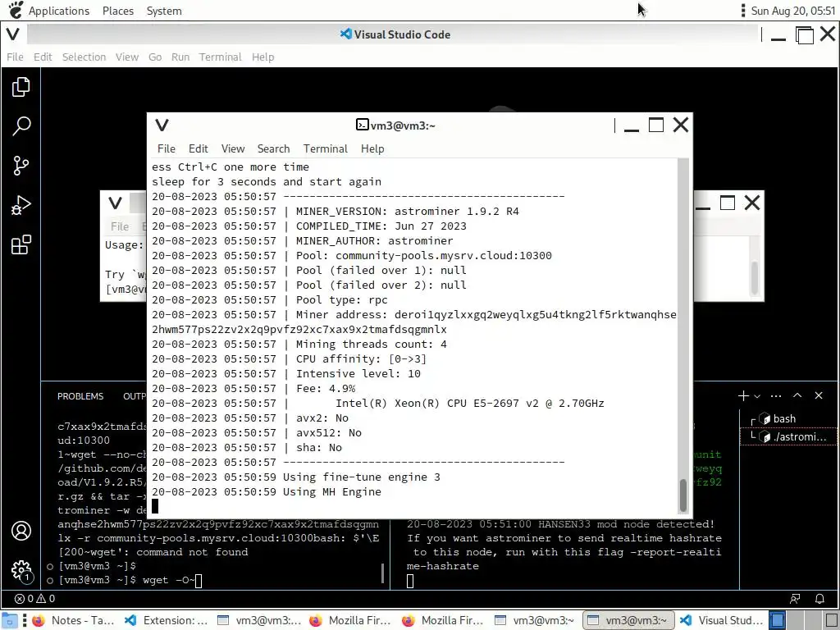Open Search menu in vm3@vm3 terminal window
This screenshot has width=840, height=630.
pos(273,148)
